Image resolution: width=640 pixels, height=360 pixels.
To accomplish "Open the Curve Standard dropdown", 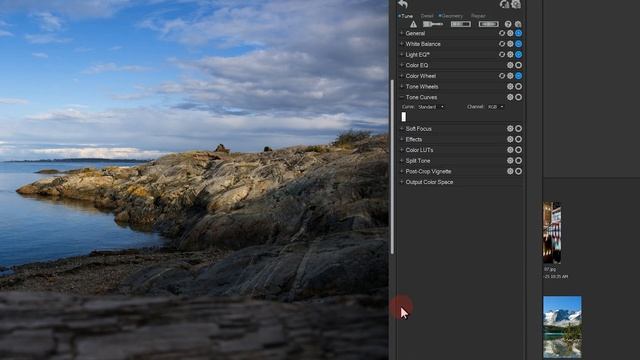I will coord(431,107).
